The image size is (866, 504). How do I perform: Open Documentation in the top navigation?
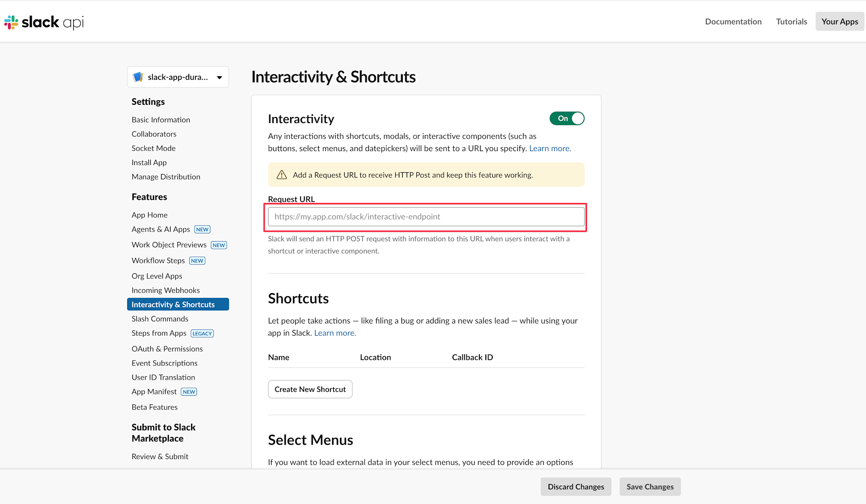pos(733,22)
